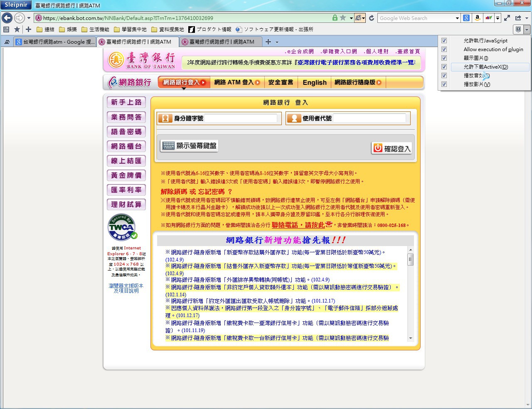Open a new tab with plus button
Screen dimensions: 532x409
(x=268, y=42)
